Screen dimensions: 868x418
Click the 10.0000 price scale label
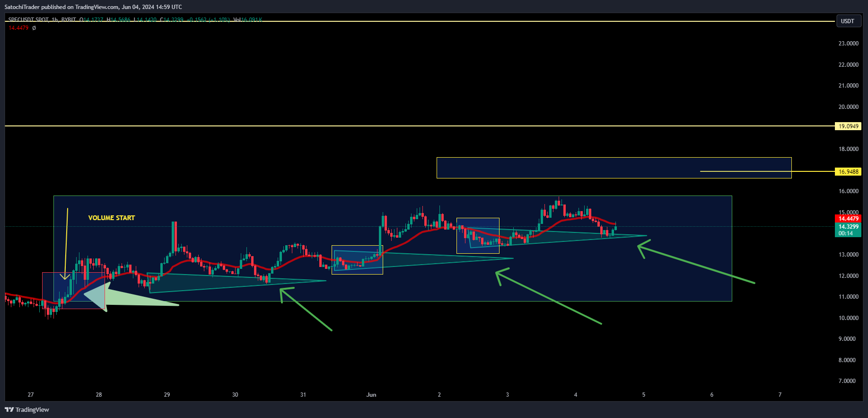849,318
